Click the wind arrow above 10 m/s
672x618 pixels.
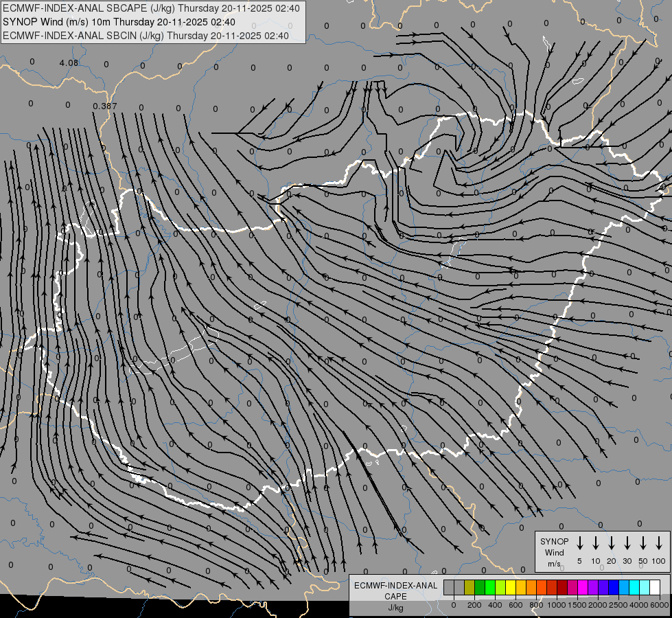[596, 543]
